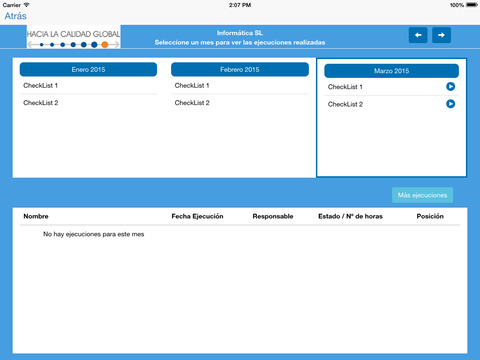Screen dimensions: 480x360
Task: Select CheckList 1 under Febrero 2015
Action: pos(240,86)
